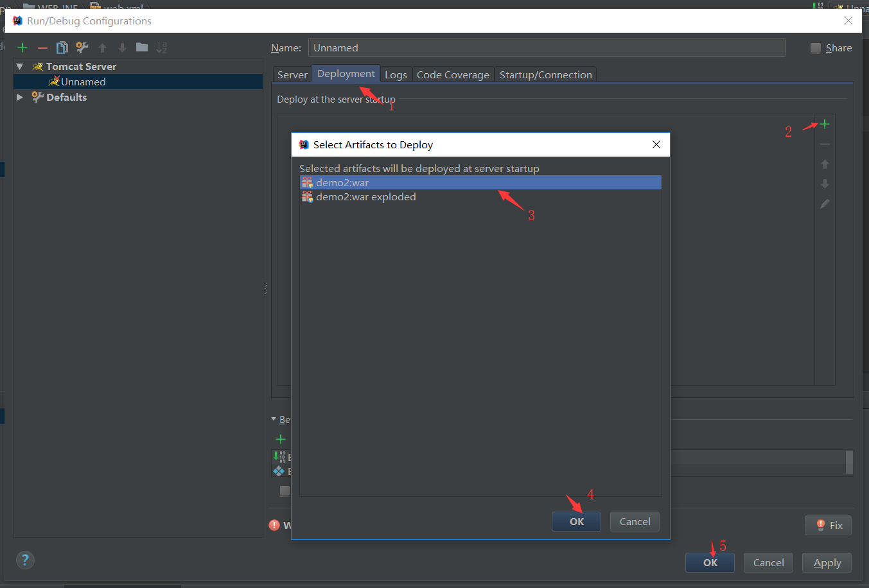Screen dimensions: 869x588
Task: Add an artifact with the green plus
Action: click(825, 124)
